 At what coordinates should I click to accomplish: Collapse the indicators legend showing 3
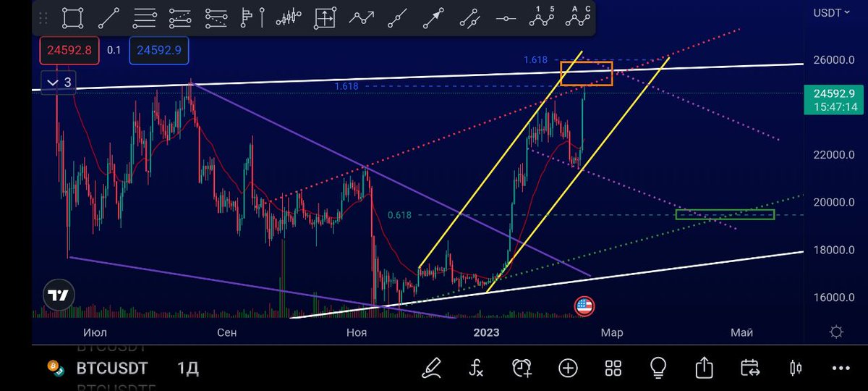click(59, 83)
